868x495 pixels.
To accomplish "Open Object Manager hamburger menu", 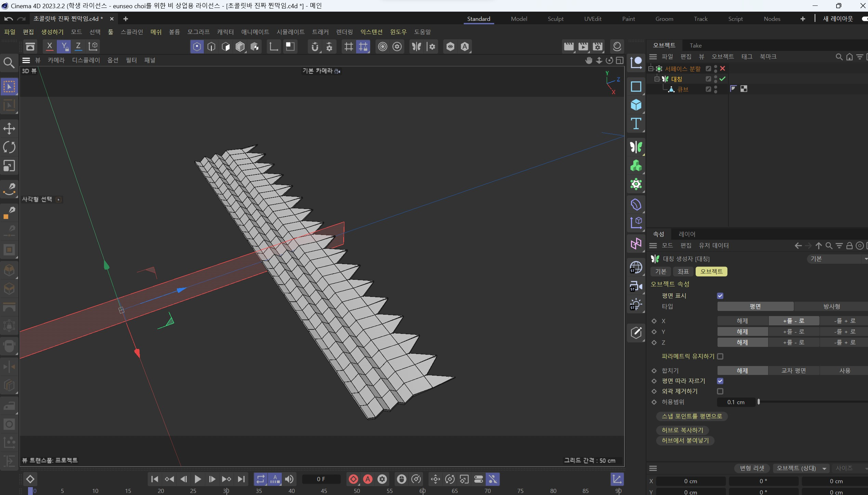I will pos(653,57).
